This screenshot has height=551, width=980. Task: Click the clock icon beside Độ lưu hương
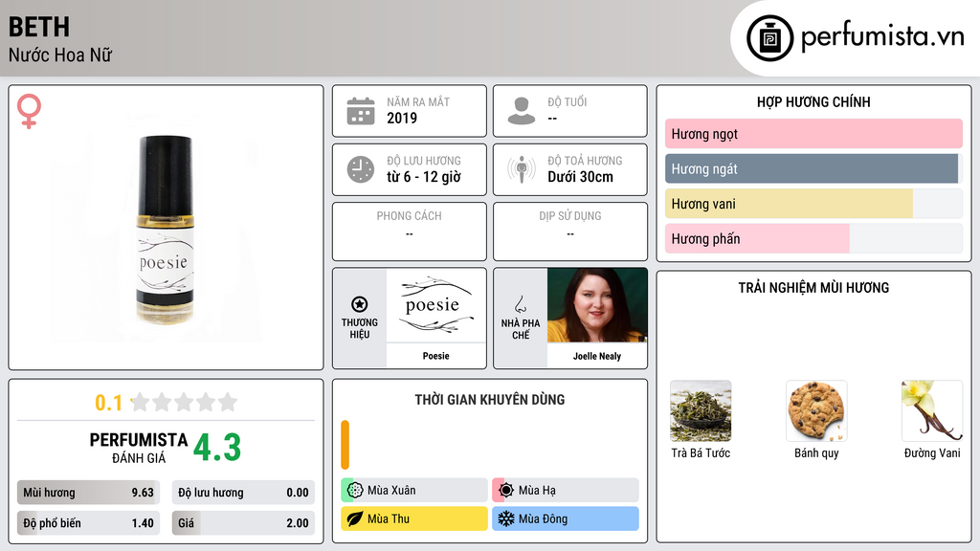pos(361,169)
